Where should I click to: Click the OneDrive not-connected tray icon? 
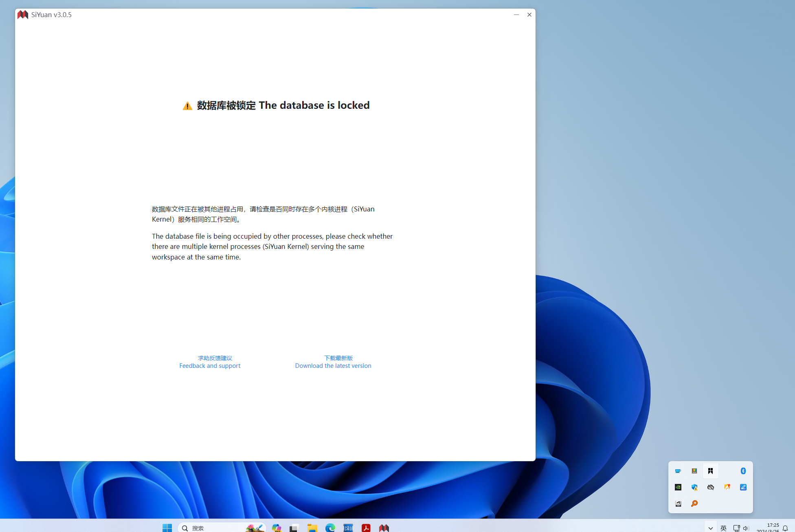(x=711, y=487)
